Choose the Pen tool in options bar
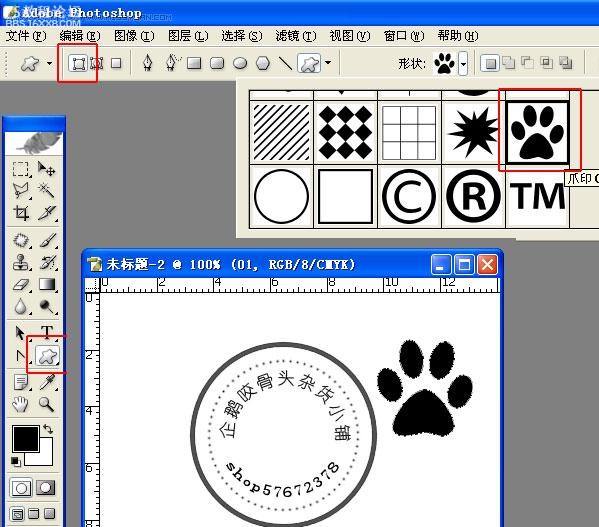599x527 pixels. [x=147, y=63]
